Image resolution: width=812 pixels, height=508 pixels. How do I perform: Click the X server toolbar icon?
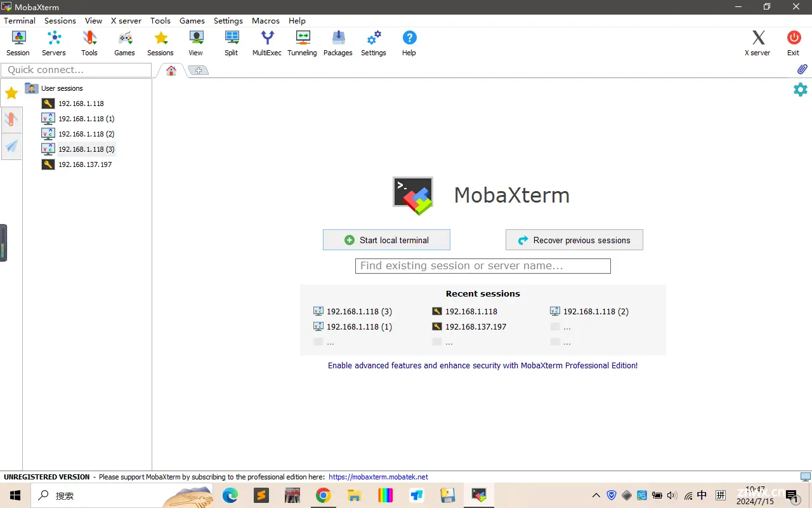757,43
